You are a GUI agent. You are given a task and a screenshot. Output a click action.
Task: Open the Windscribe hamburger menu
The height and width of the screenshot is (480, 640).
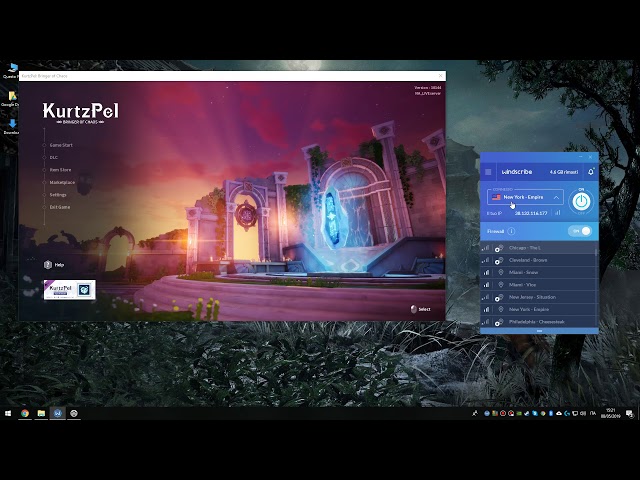point(488,172)
